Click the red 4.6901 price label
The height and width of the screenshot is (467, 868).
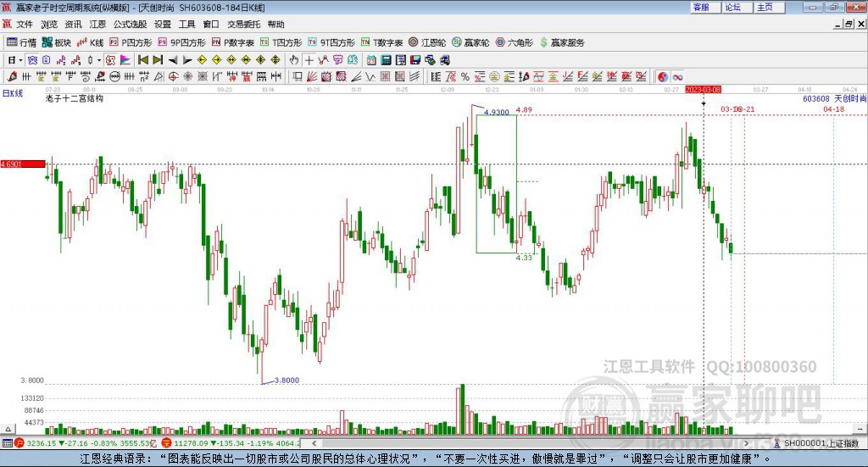click(23, 164)
